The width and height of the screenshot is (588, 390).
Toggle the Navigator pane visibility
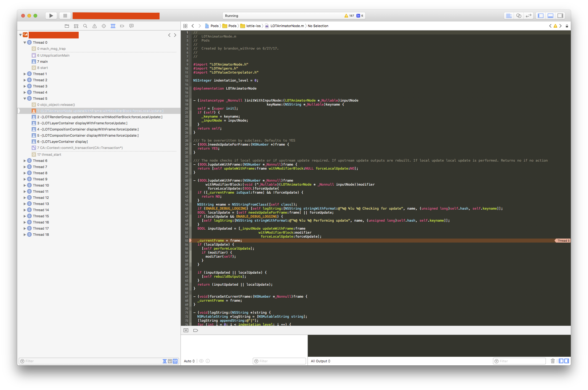tap(541, 16)
